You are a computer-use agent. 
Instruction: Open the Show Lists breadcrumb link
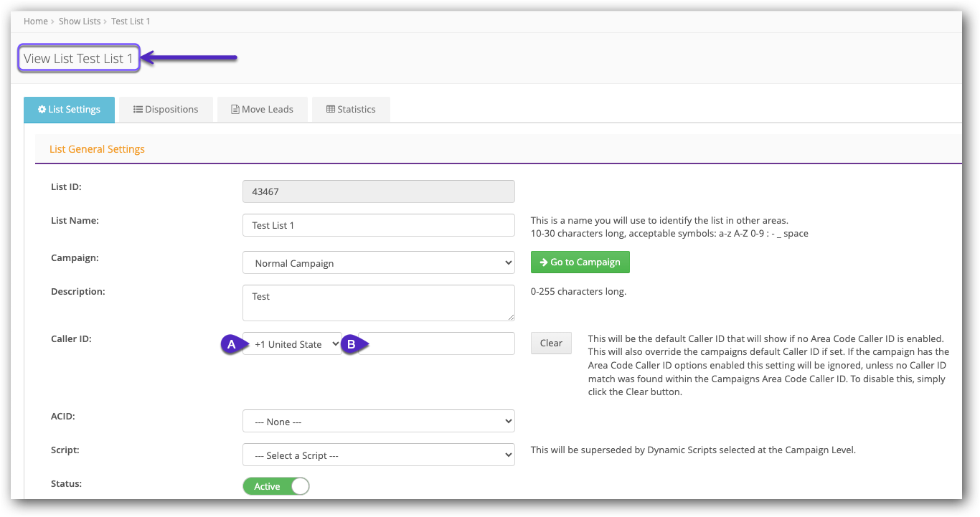tap(80, 21)
